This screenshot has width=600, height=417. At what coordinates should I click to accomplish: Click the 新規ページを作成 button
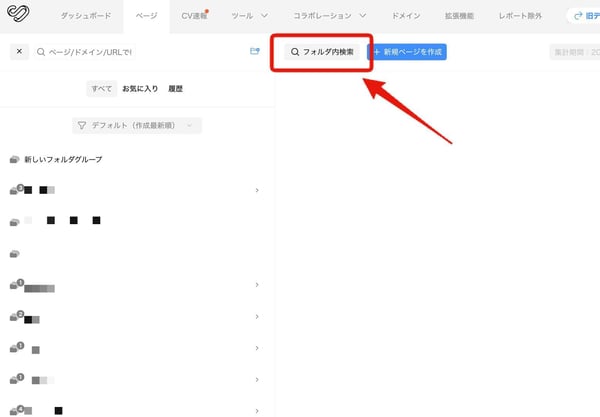pos(407,52)
